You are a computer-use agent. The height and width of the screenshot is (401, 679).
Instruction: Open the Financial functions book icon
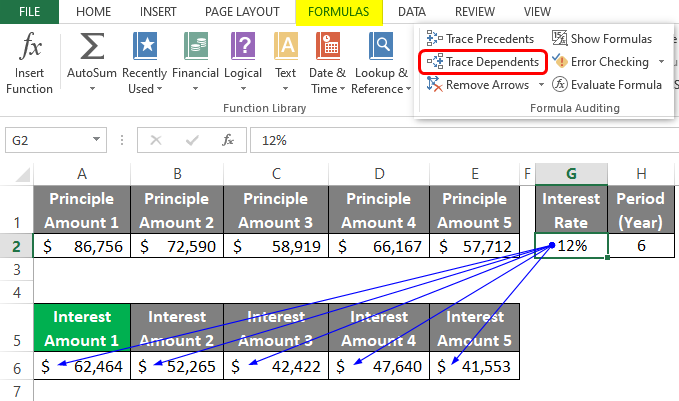[195, 46]
